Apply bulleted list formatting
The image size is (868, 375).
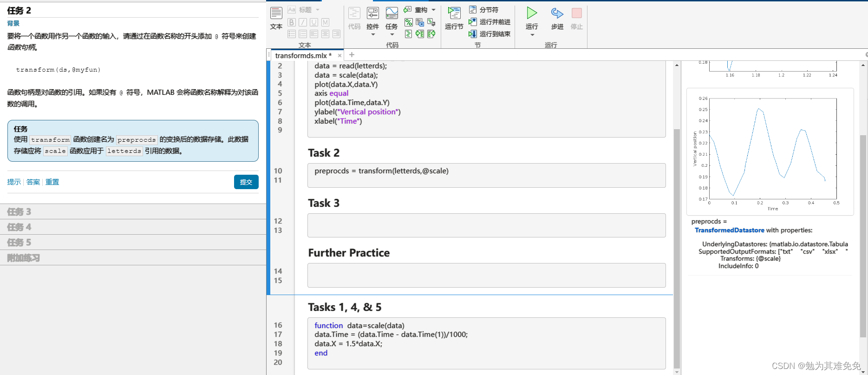tap(292, 34)
